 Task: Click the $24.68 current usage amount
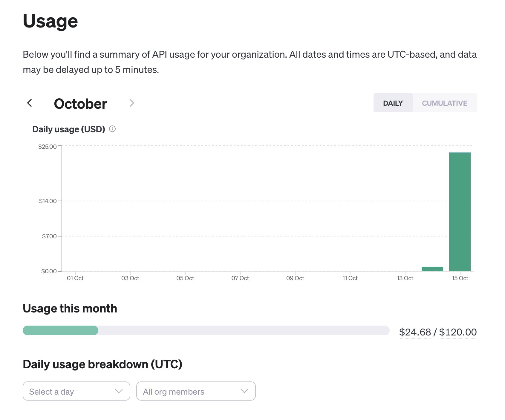click(x=415, y=332)
